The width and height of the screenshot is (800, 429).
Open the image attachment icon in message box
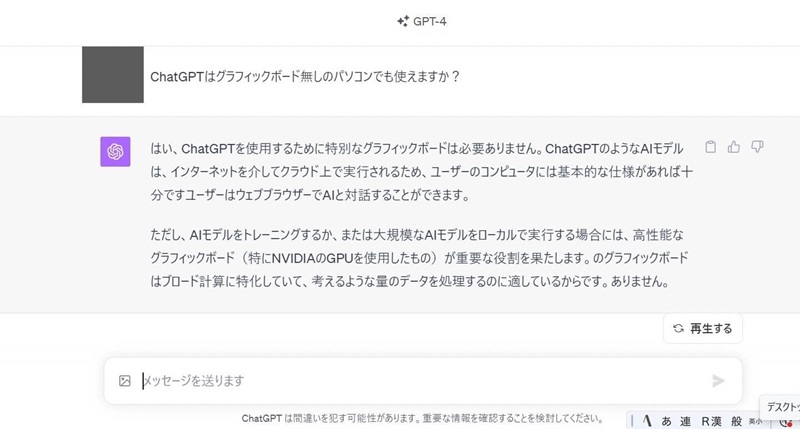[124, 381]
